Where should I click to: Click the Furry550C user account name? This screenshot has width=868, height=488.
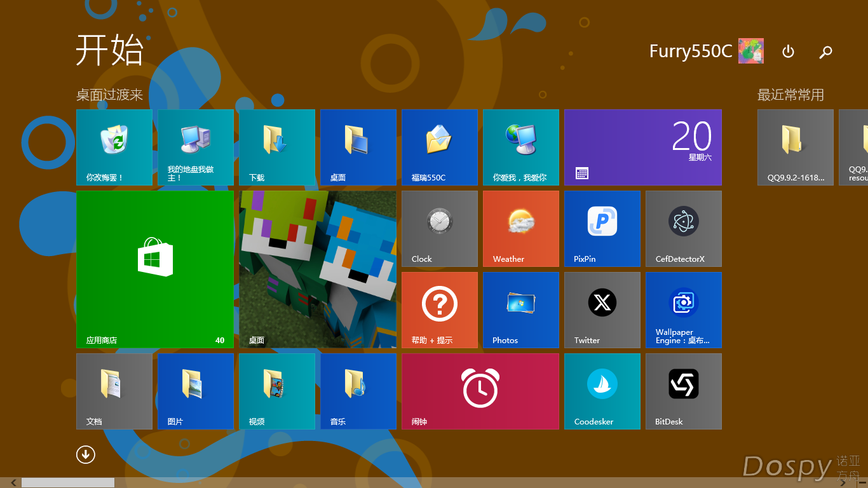691,51
